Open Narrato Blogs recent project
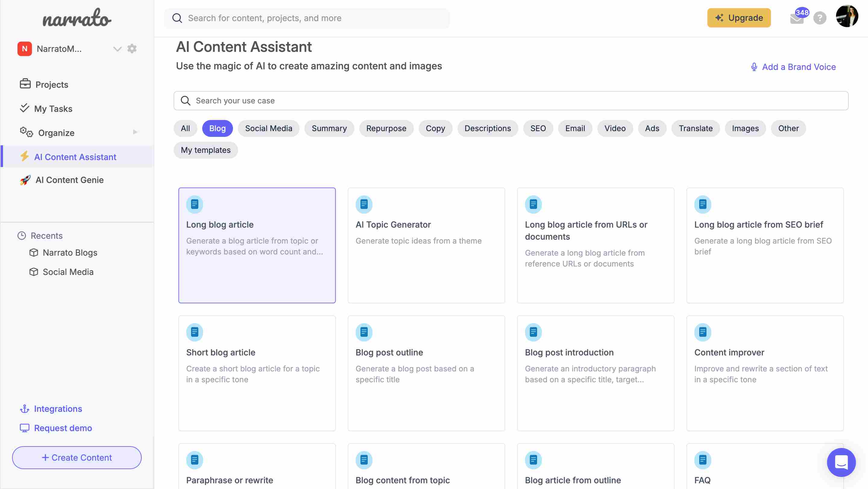This screenshot has width=868, height=489. point(63,253)
